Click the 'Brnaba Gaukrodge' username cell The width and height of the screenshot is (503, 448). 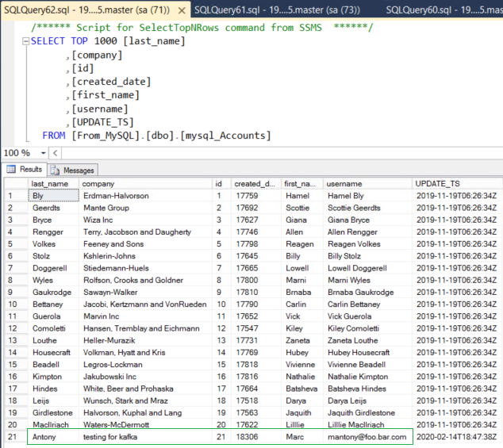[x=367, y=292]
